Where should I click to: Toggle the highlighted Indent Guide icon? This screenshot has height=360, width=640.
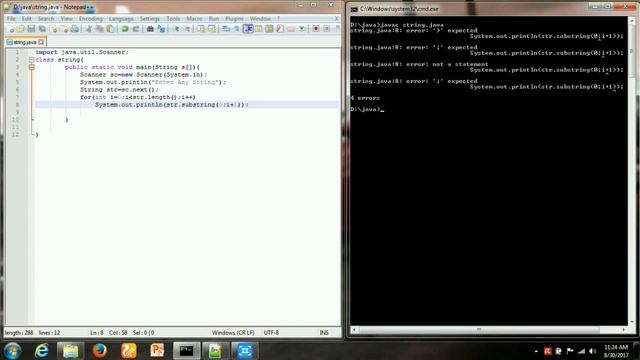tap(248, 29)
